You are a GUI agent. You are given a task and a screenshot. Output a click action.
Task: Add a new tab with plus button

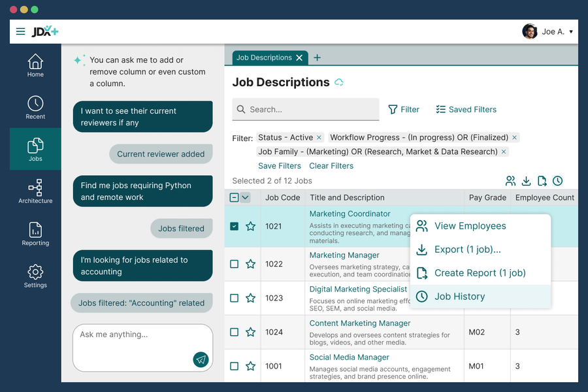[318, 57]
